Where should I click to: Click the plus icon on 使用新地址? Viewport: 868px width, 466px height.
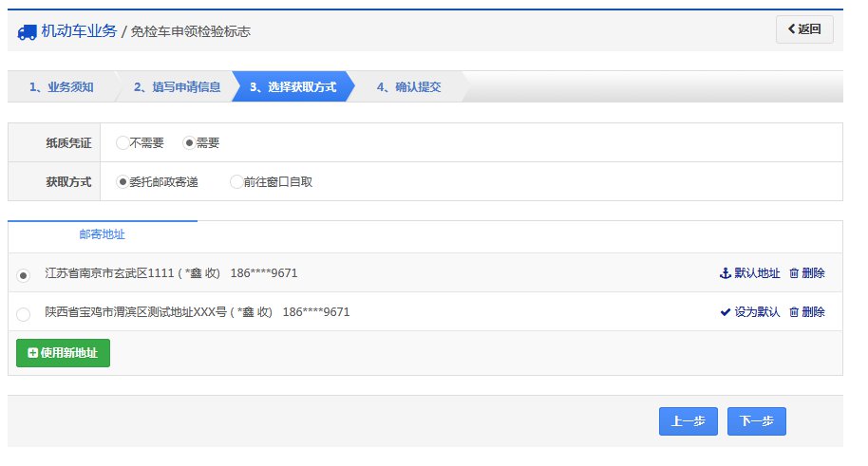[x=33, y=353]
